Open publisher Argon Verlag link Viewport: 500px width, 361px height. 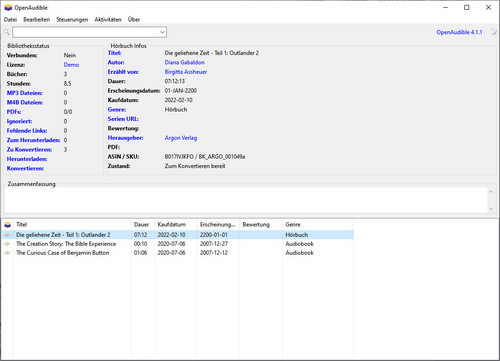click(x=181, y=138)
